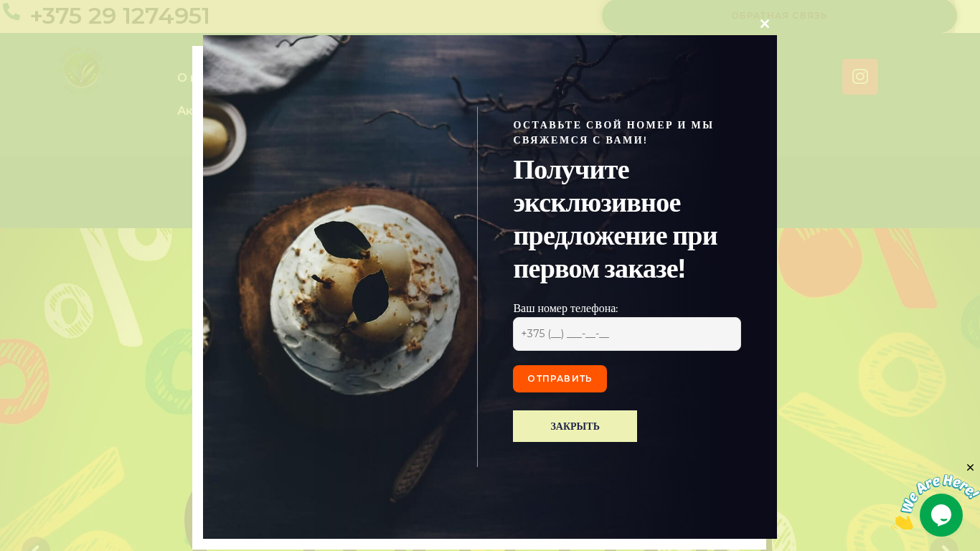Dismiss chat widget with small black X

coord(970,468)
